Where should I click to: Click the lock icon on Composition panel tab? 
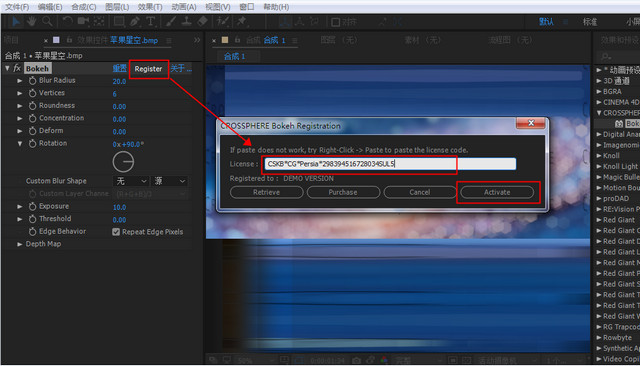[x=238, y=40]
